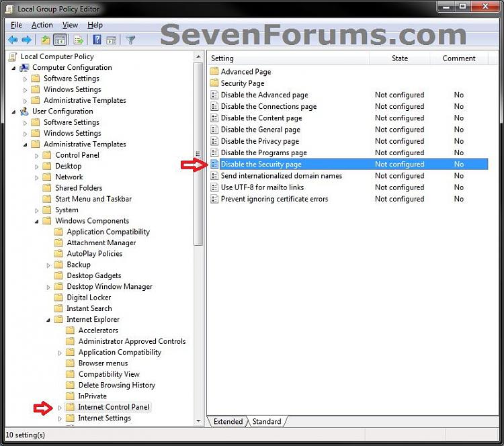This screenshot has height=446, width=504.
Task: Click the Send internationalized domain names policy icon
Action: pyautogui.click(x=214, y=176)
